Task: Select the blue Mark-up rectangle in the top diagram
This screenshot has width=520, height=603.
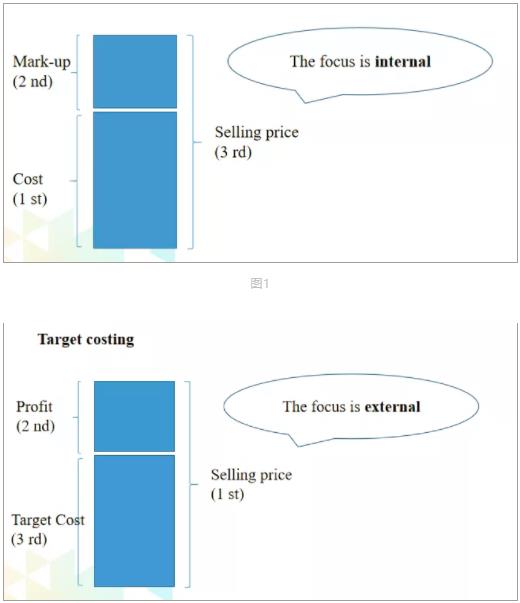Action: coord(135,72)
